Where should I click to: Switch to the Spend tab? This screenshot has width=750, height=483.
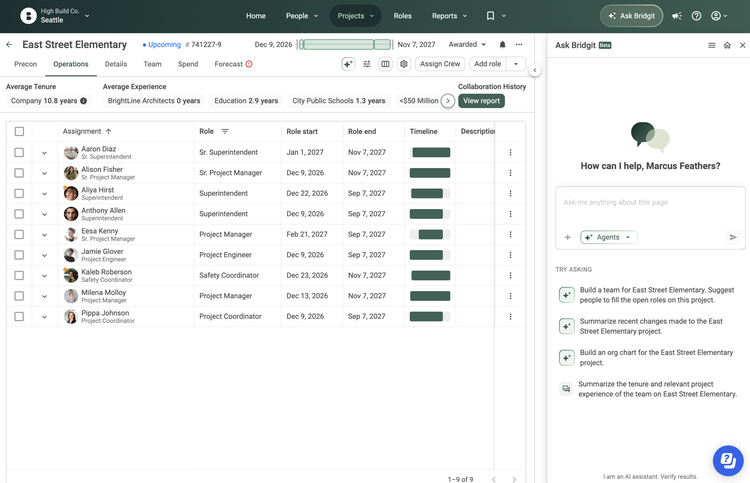click(x=188, y=64)
